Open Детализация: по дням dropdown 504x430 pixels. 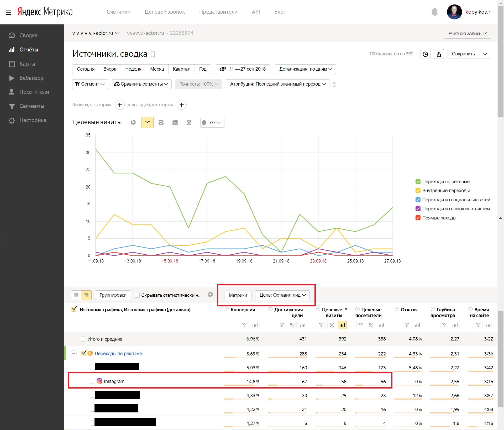point(305,69)
